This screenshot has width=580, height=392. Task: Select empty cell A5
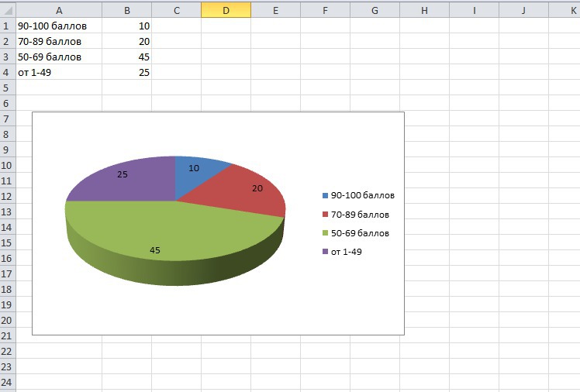pos(59,88)
